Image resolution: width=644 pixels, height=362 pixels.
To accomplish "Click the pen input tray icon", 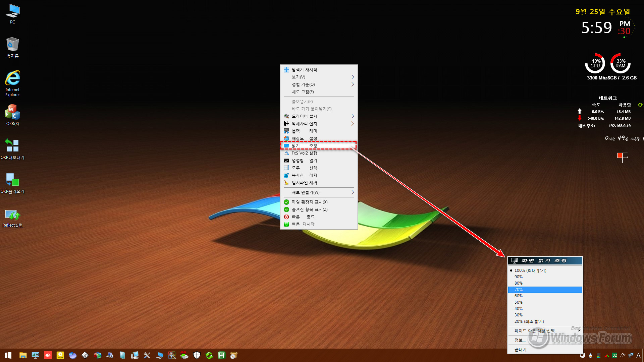I will (x=623, y=355).
